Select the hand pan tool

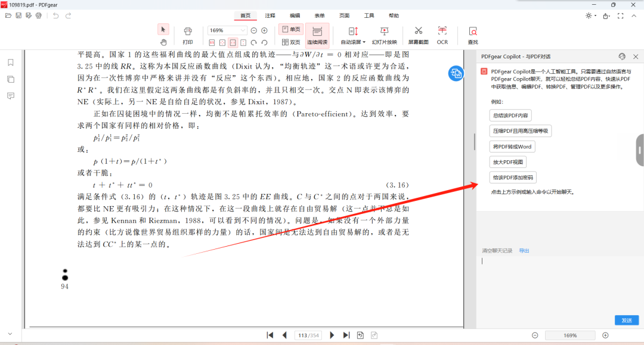click(x=163, y=42)
